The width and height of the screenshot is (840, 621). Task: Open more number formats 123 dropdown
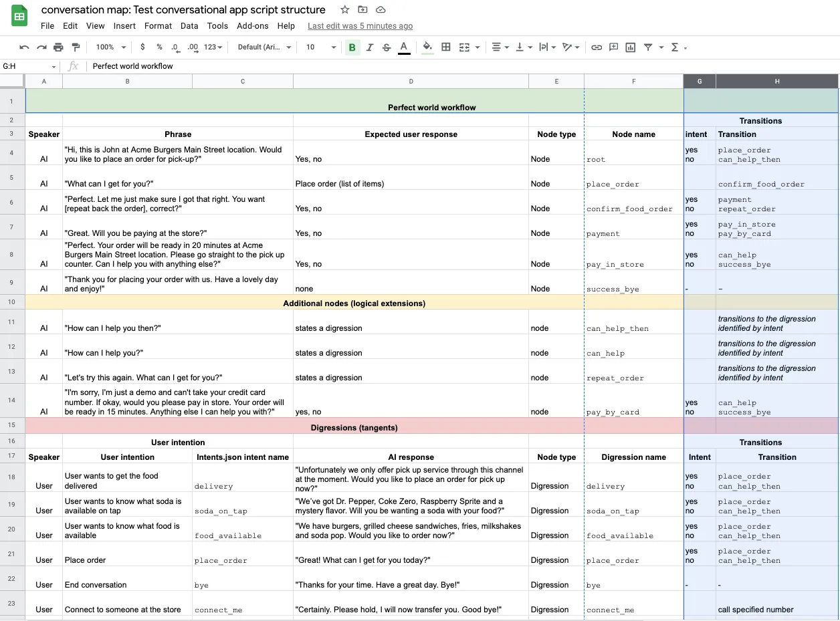[x=214, y=47]
